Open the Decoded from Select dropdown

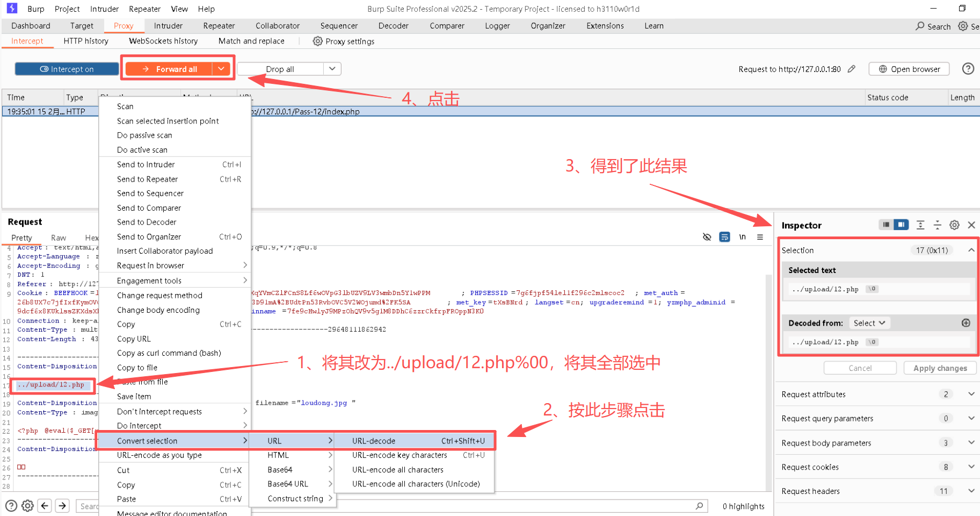click(869, 323)
